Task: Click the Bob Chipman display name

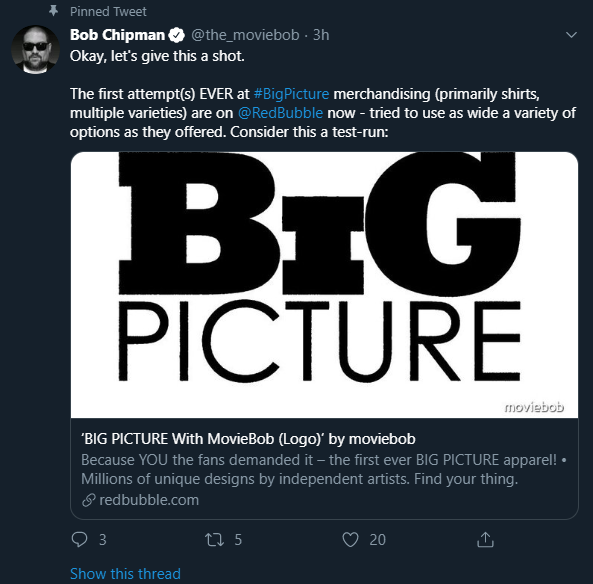Action: pos(118,35)
